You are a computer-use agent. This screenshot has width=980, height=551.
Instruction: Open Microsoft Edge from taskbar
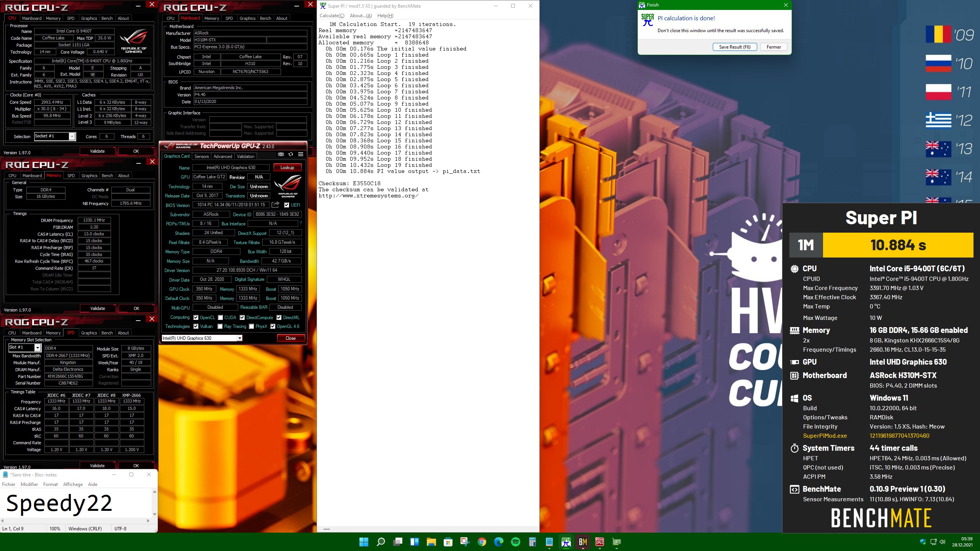(498, 542)
